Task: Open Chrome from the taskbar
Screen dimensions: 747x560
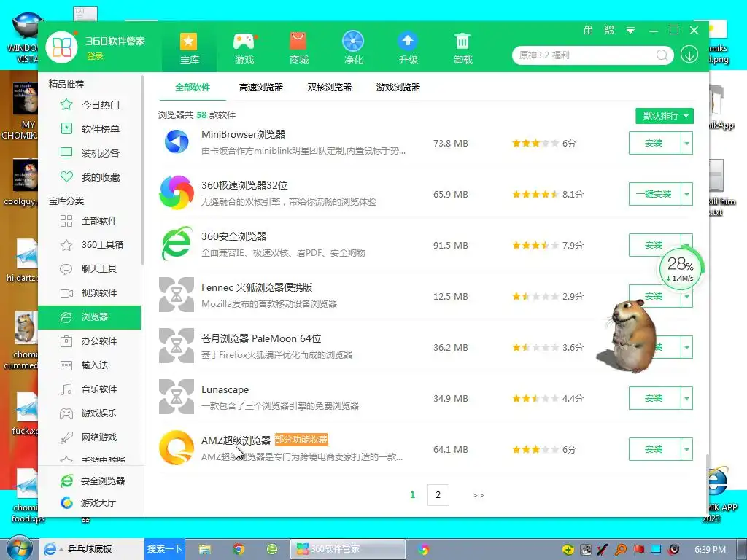Action: 239,550
